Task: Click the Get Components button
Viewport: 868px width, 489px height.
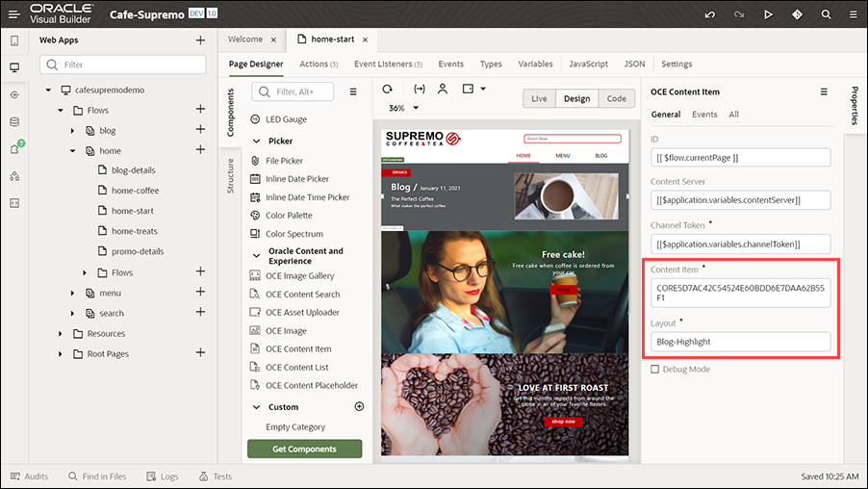Action: pyautogui.click(x=304, y=450)
